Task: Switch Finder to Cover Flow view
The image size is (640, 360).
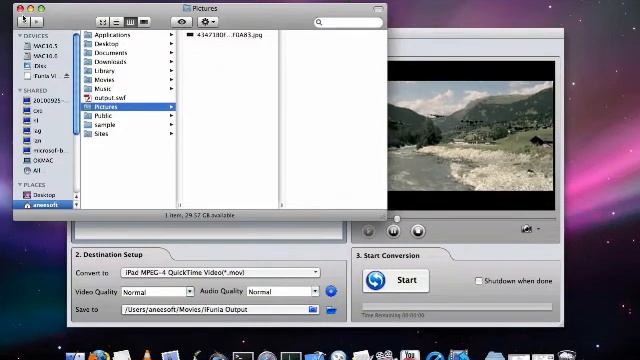Action: point(144,22)
